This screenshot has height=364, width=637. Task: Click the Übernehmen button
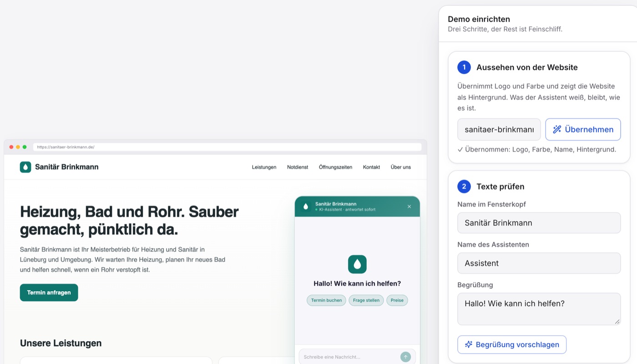583,130
